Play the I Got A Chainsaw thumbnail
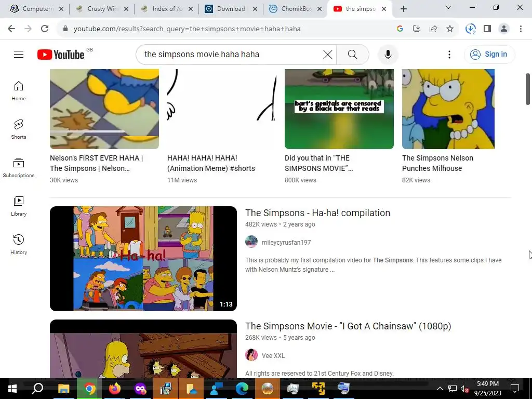The image size is (532, 399). pos(143,349)
